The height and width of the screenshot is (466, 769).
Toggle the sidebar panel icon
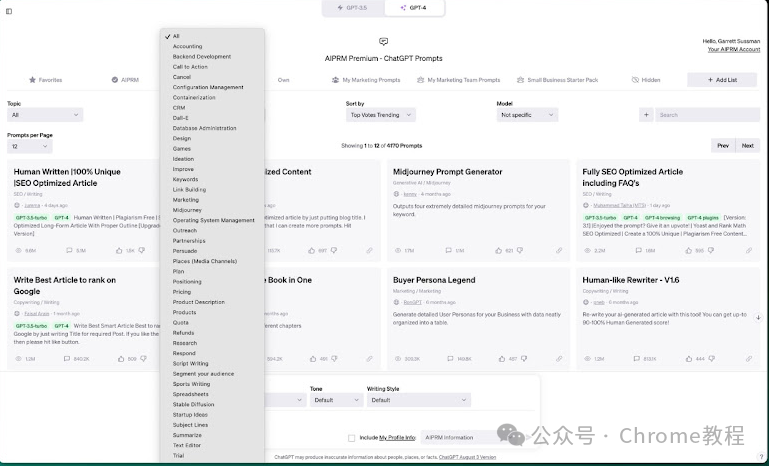pyautogui.click(x=9, y=11)
